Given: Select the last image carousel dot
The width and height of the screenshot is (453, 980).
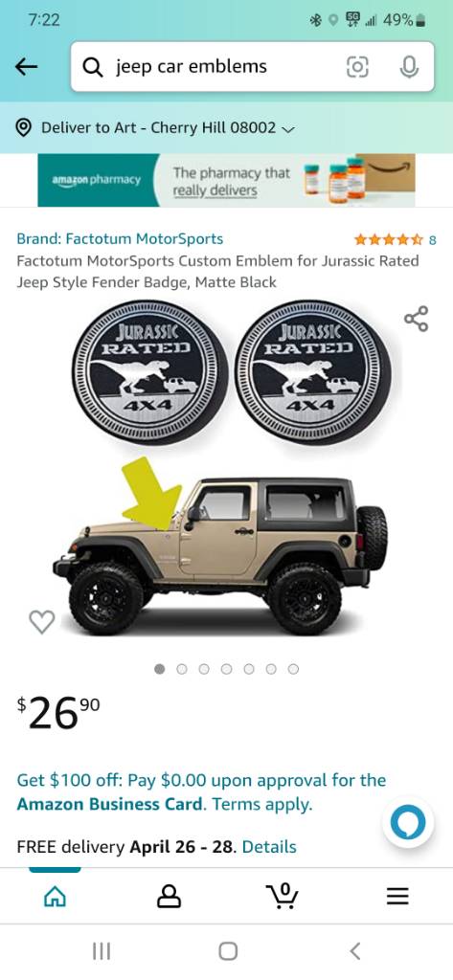Looking at the screenshot, I should tap(293, 669).
